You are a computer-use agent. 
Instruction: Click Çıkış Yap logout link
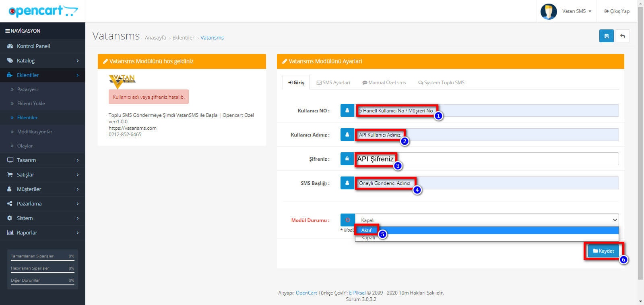tap(617, 11)
